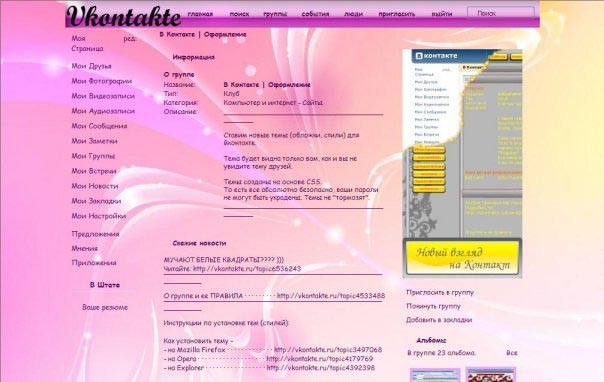
Task: Open the группы menu item
Action: [275, 14]
